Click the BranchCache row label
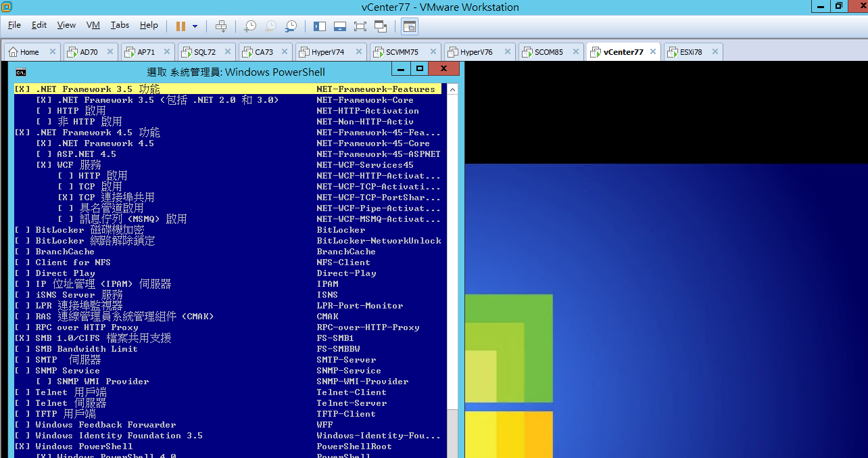Image resolution: width=868 pixels, height=458 pixels. coord(65,252)
